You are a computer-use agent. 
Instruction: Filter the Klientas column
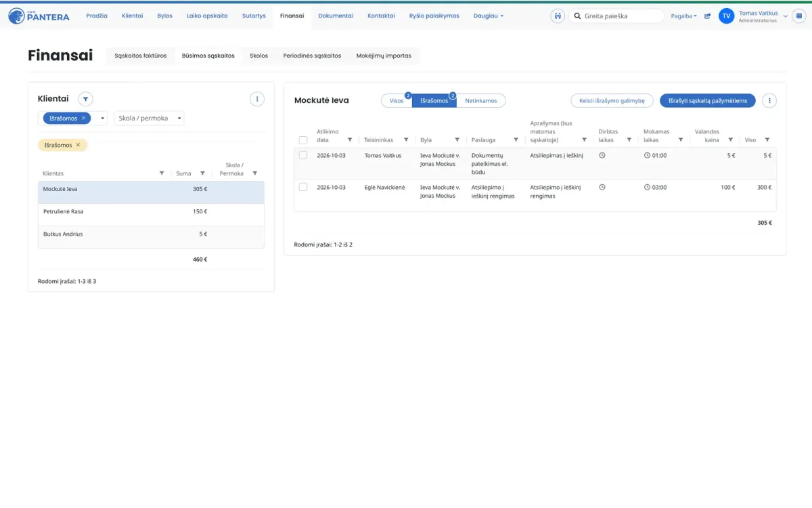[162, 173]
